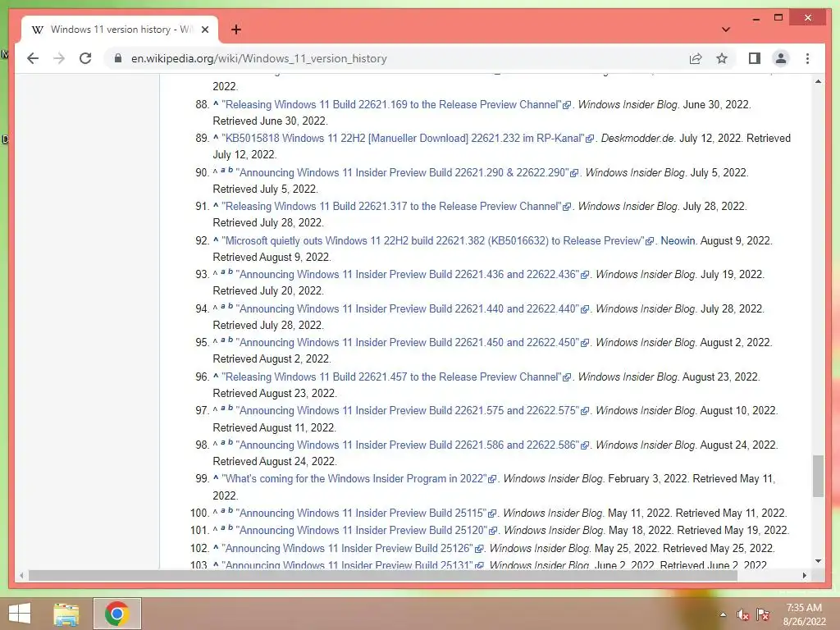The image size is (840, 630).
Task: Click external link icon after Build 25115
Action: point(492,514)
